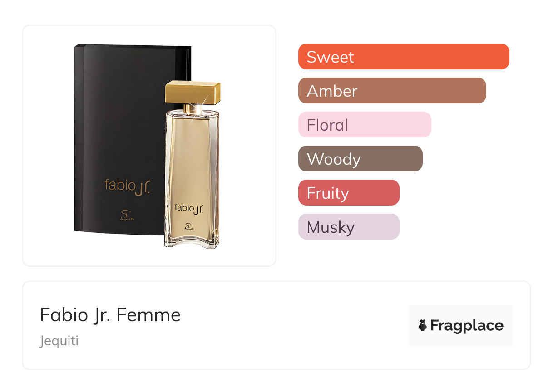
Task: Open the Fabio Jr. Femme title link
Action: [110, 315]
